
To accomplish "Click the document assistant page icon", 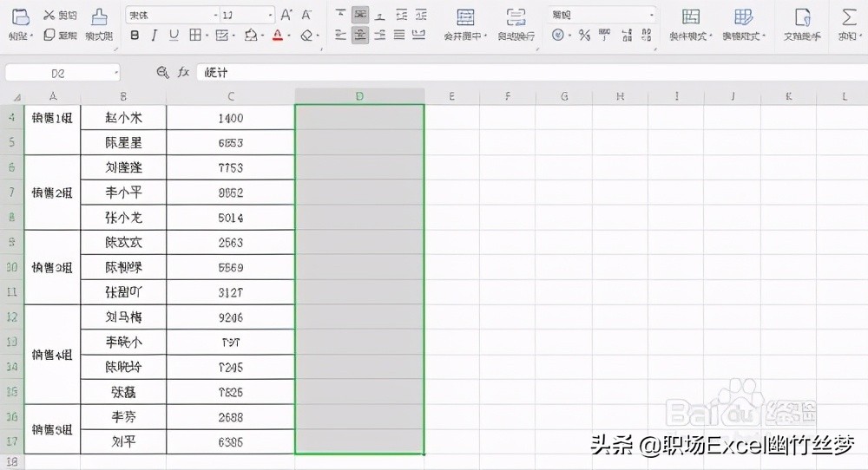I will [x=803, y=17].
